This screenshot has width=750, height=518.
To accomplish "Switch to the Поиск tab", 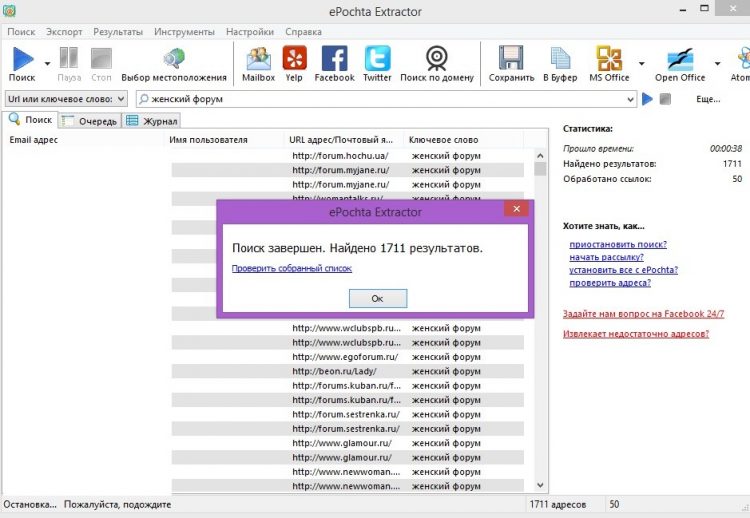I will tap(30, 120).
